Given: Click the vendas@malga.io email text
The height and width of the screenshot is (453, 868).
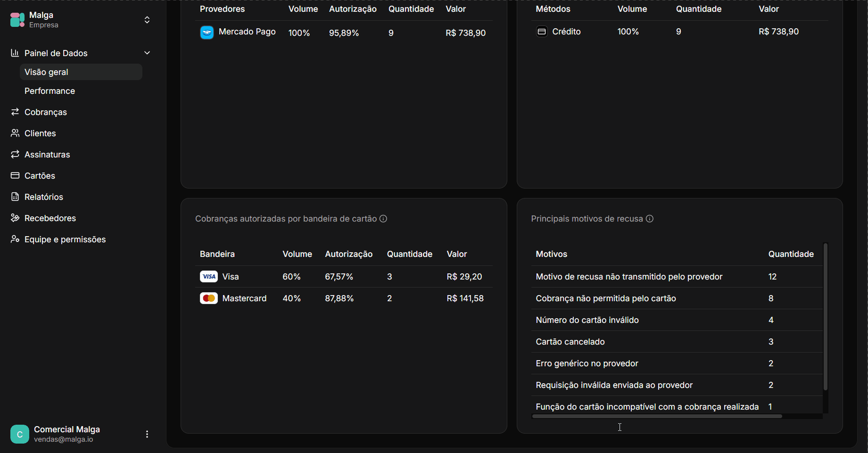Looking at the screenshot, I should pyautogui.click(x=64, y=439).
